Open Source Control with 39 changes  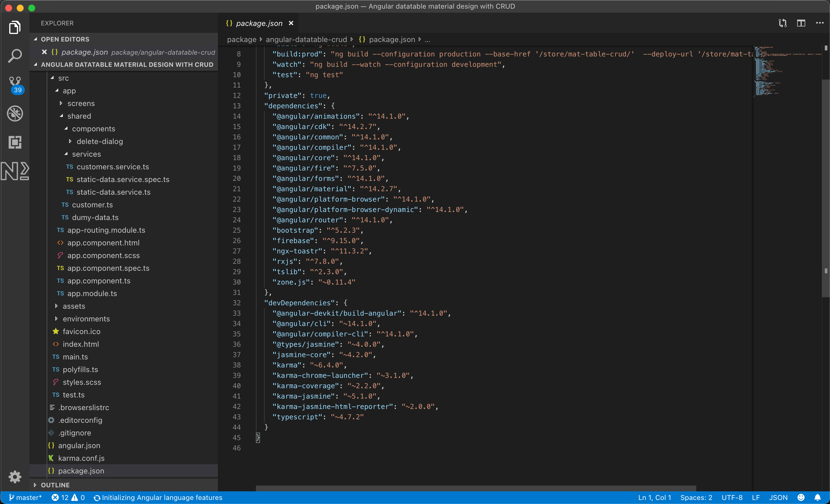pyautogui.click(x=16, y=85)
